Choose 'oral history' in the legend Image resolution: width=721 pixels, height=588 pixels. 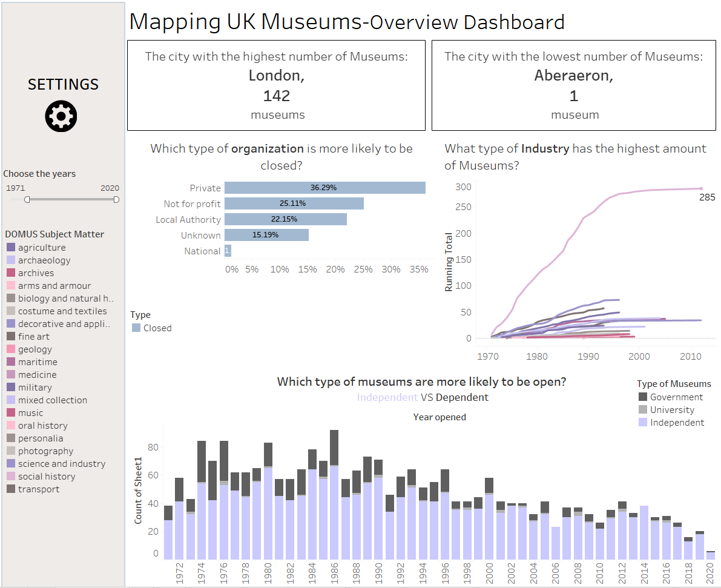click(x=43, y=426)
